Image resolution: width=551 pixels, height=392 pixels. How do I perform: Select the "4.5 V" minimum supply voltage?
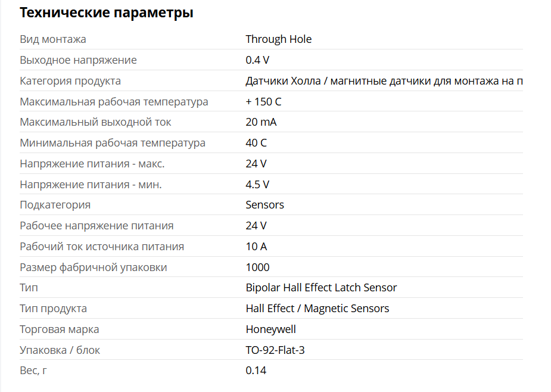(x=257, y=185)
